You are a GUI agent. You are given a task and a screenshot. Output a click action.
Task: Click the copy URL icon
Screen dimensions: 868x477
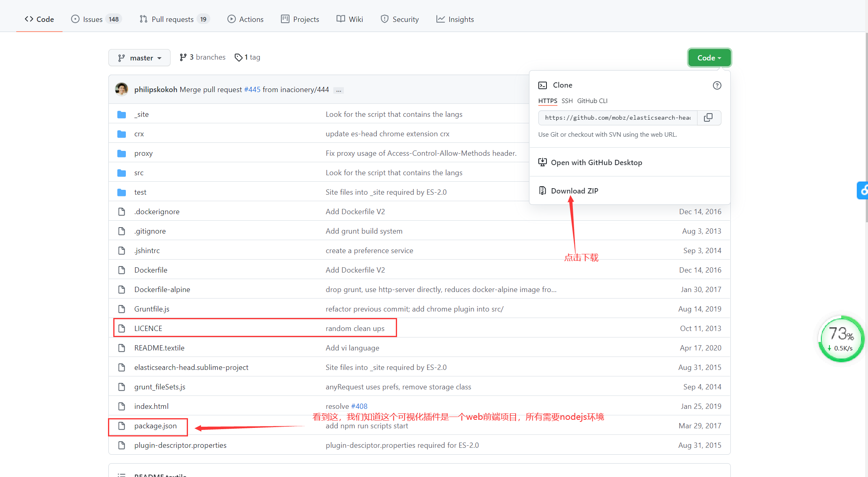[709, 117]
